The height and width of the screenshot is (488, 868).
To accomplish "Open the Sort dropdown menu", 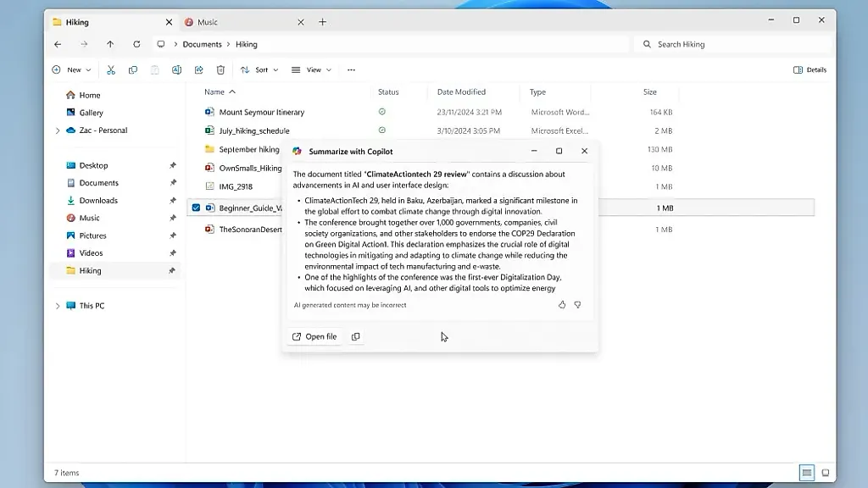I will tap(259, 69).
